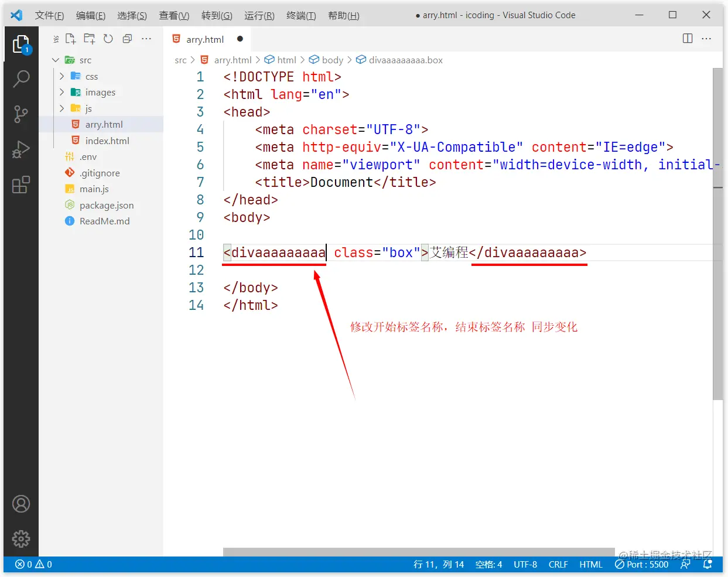Open the 转到(G) menu
Viewport: 728px width, 577px height.
pyautogui.click(x=217, y=15)
